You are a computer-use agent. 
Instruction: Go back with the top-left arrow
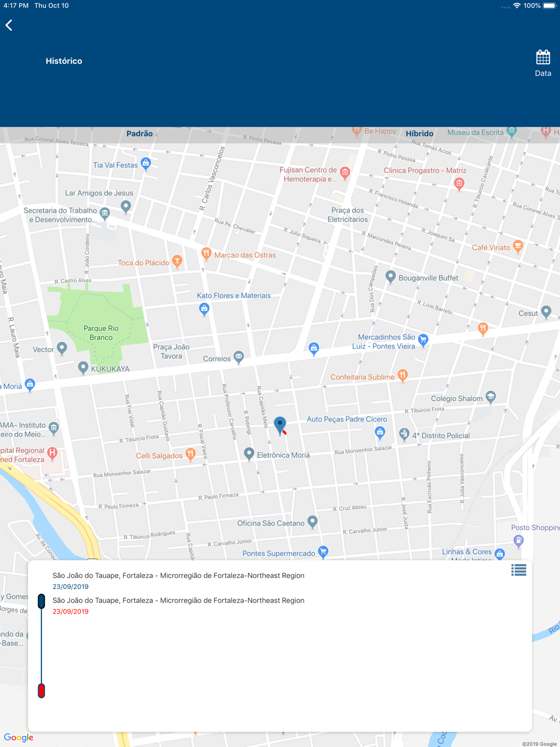click(9, 25)
